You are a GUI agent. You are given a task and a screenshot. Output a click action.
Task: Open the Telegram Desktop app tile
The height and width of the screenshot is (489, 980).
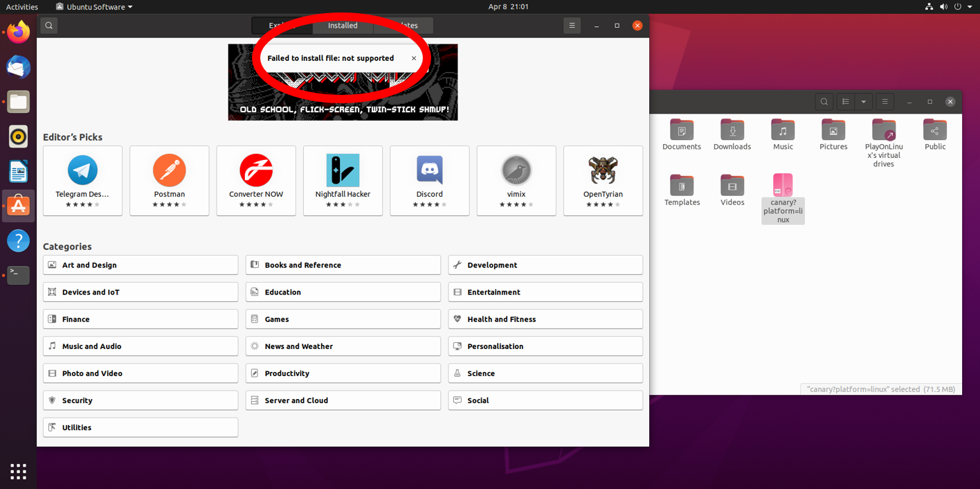[82, 180]
